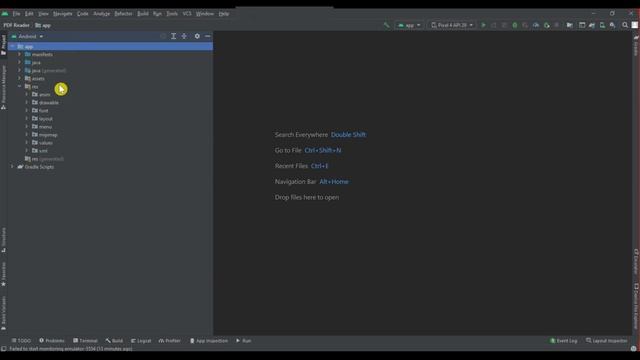The height and width of the screenshot is (360, 640).
Task: Expand the assets folder arrow
Action: (x=19, y=78)
